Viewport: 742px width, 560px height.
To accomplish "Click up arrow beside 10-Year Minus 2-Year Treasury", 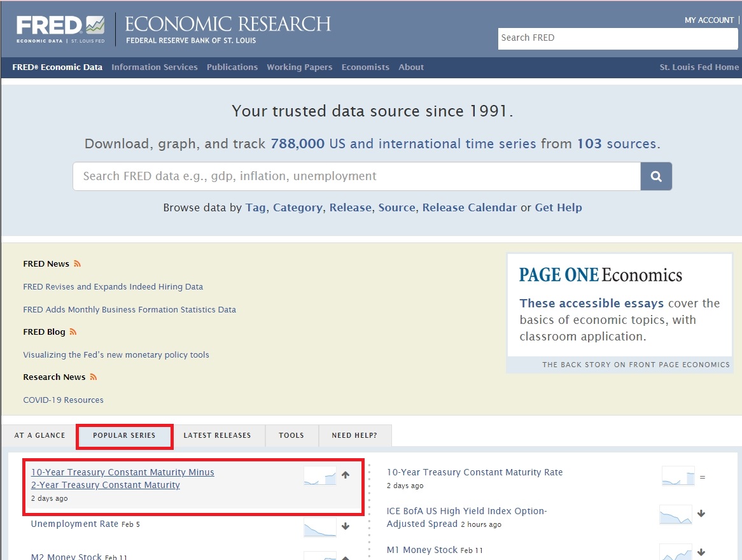I will pos(346,475).
